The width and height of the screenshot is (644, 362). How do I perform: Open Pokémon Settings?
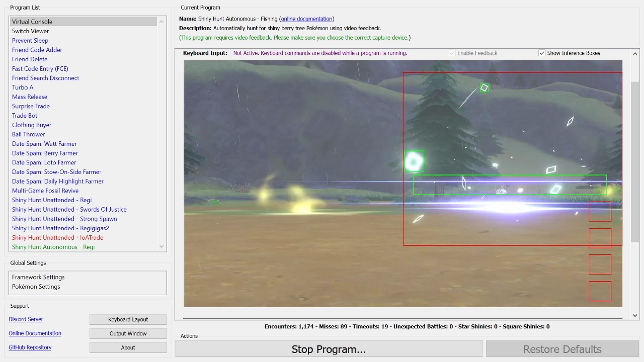coord(36,287)
